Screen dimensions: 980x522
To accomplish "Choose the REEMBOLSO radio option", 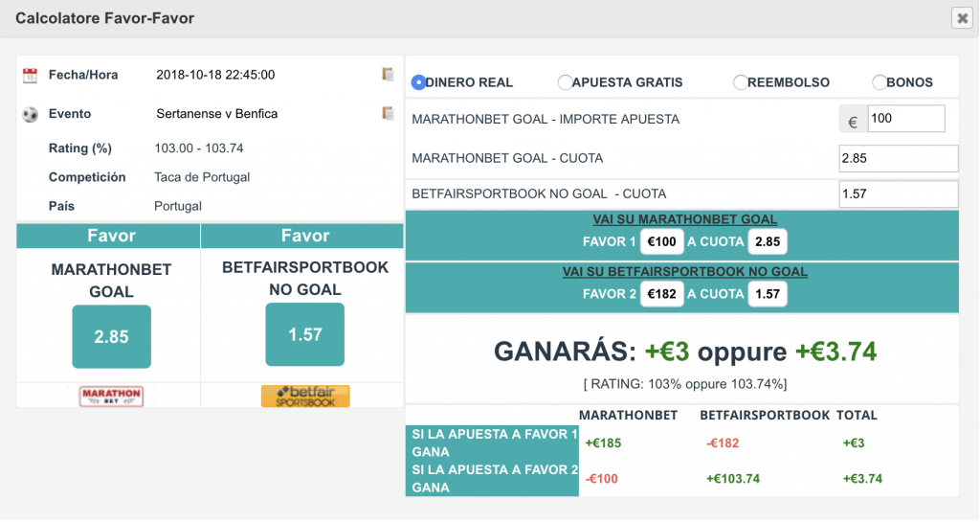I will pyautogui.click(x=741, y=82).
